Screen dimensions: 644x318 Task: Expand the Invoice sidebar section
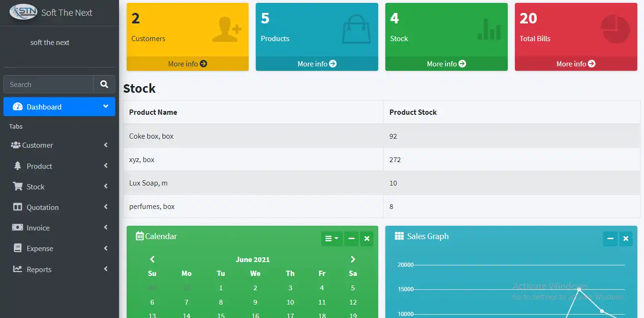click(x=59, y=228)
